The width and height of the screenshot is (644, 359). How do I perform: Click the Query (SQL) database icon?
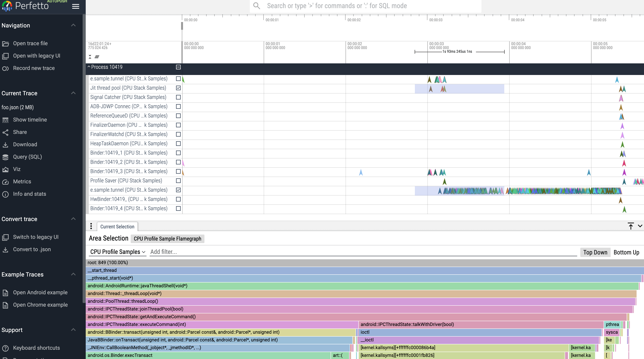pyautogui.click(x=5, y=157)
